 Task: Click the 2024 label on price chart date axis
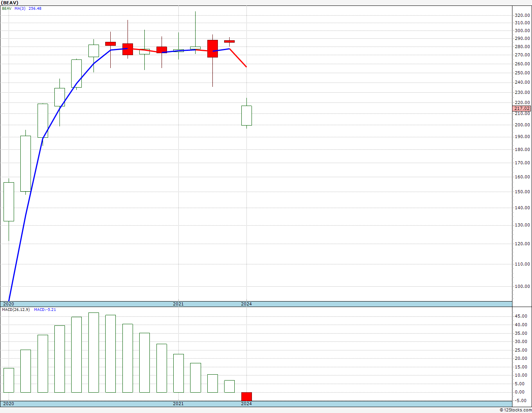pyautogui.click(x=246, y=304)
